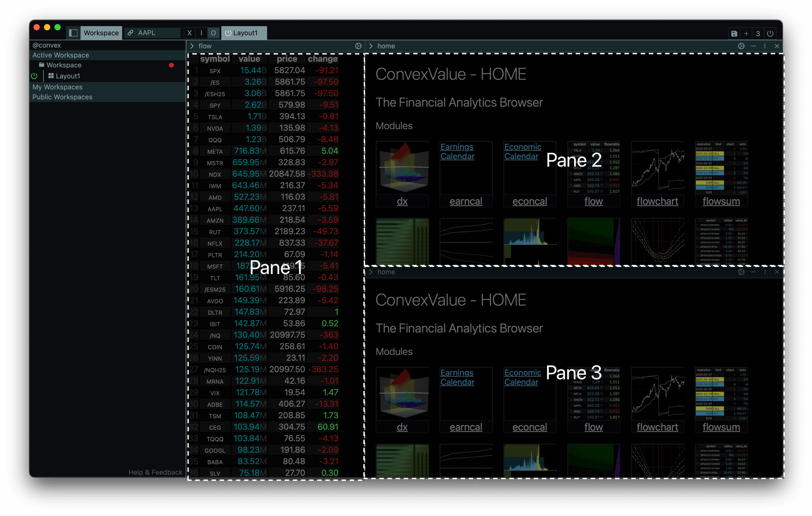Toggle the green power icon beside Layout1
Image resolution: width=812 pixels, height=516 pixels.
(34, 76)
